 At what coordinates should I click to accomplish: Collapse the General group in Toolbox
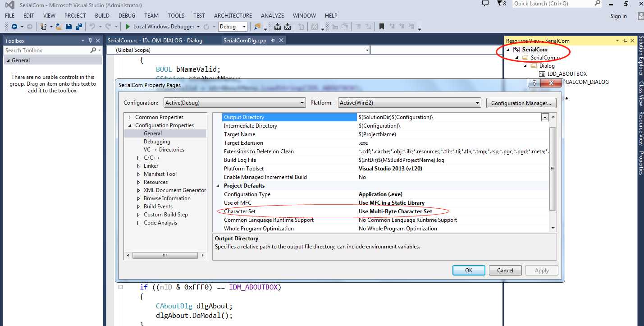click(8, 60)
